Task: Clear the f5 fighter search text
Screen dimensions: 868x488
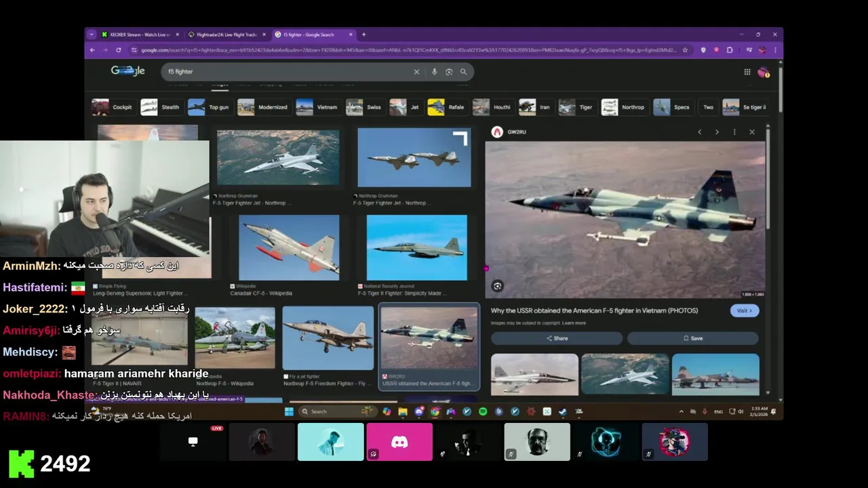Action: coord(416,72)
